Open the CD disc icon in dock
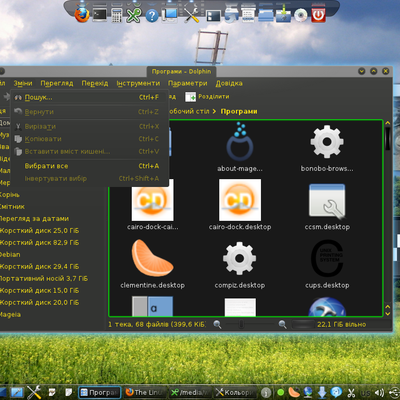 click(x=300, y=15)
